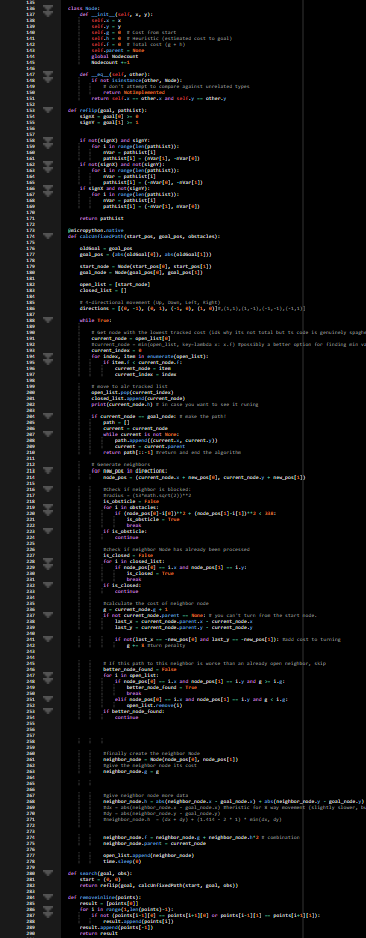Fold the 'while current is not None' loop
Screen dimensions: 366x938
click(48, 434)
